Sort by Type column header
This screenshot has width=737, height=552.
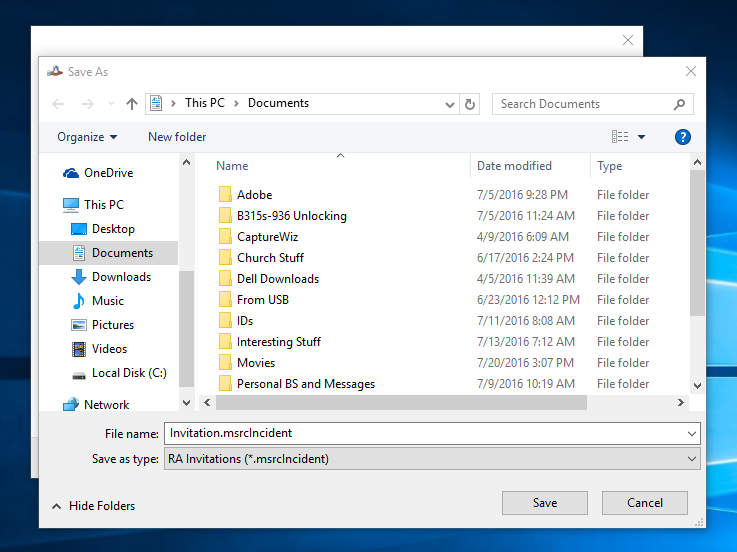610,166
